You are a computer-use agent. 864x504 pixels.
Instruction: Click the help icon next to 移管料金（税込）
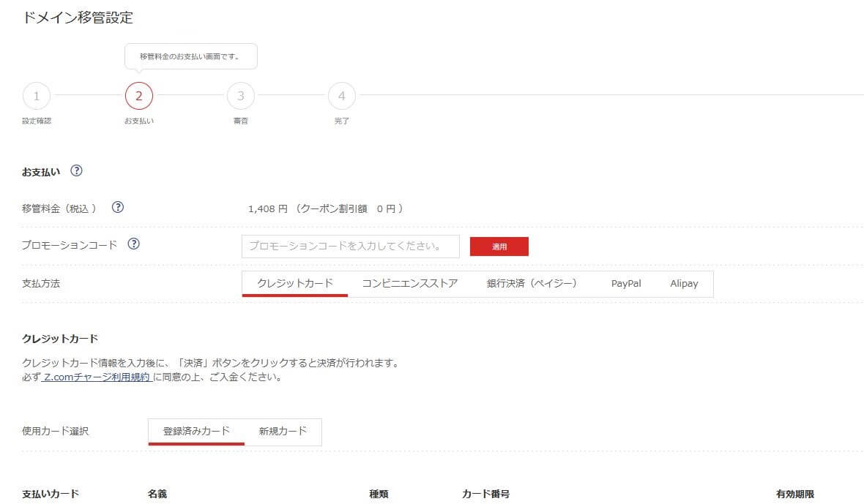tap(118, 207)
